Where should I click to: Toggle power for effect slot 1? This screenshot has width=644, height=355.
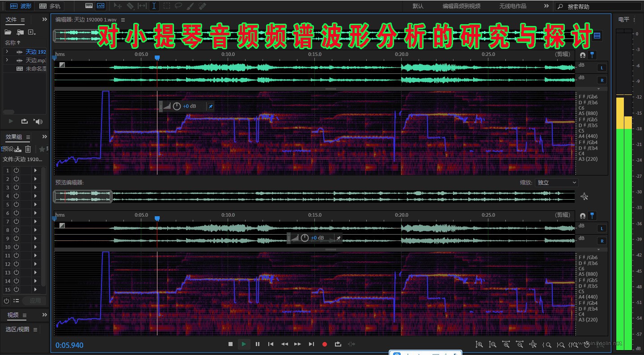click(16, 171)
